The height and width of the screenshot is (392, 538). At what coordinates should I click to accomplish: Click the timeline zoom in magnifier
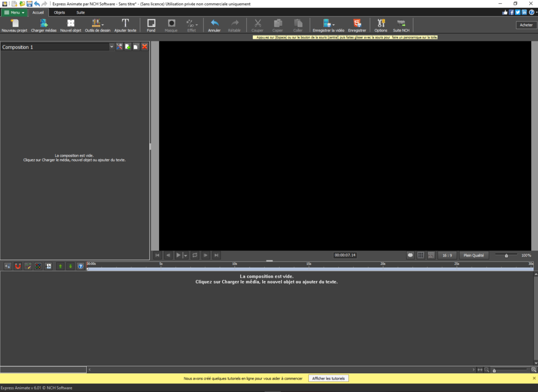534,370
